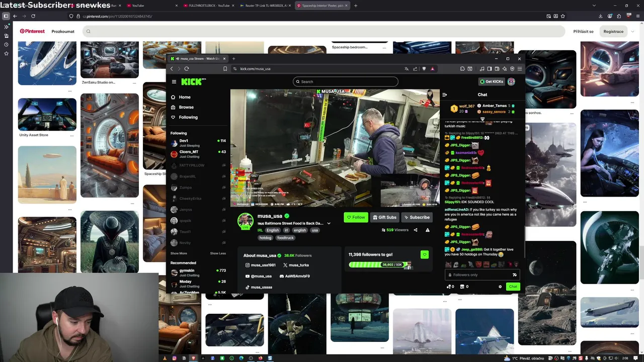The height and width of the screenshot is (362, 644).
Task: Open translate icon in Kick address bar
Action: pyautogui.click(x=407, y=69)
